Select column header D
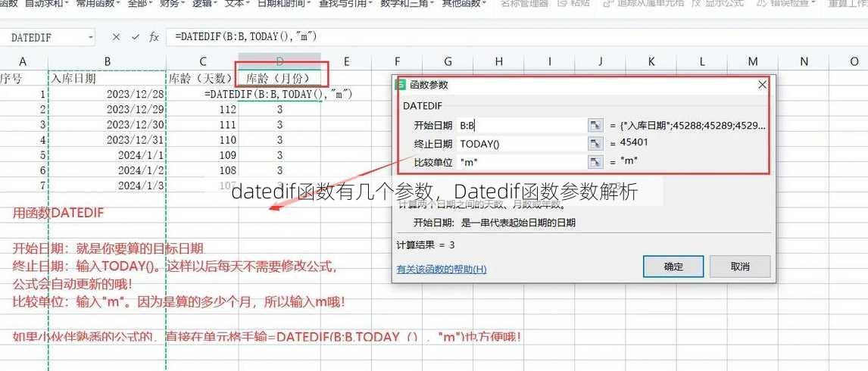The image size is (868, 371). click(x=280, y=61)
